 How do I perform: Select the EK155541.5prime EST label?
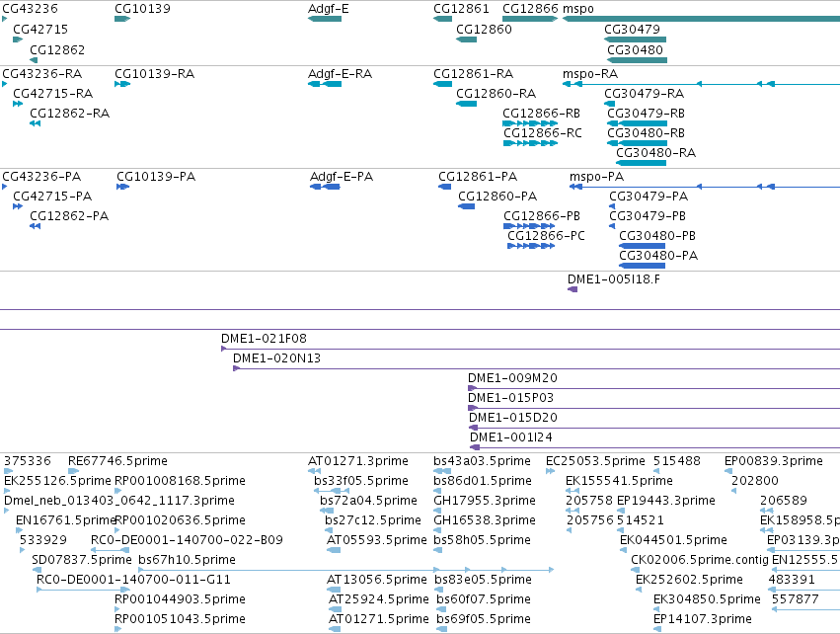619,480
